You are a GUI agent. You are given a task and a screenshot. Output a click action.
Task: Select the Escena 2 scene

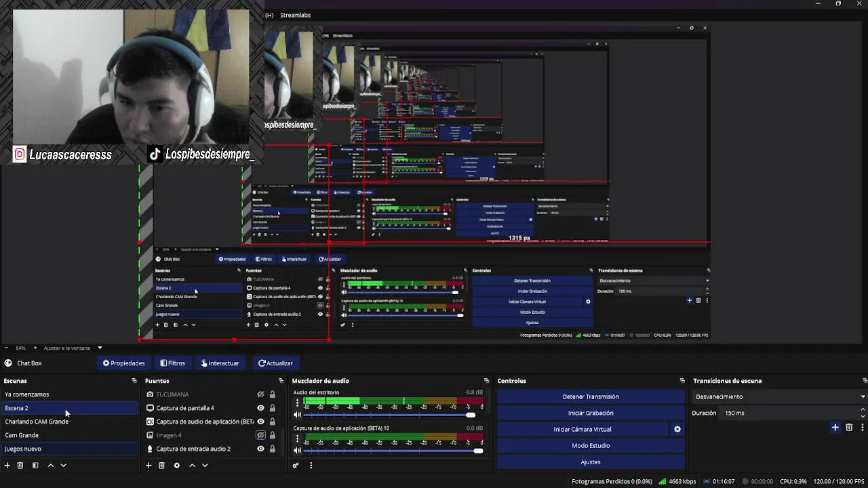coord(69,408)
